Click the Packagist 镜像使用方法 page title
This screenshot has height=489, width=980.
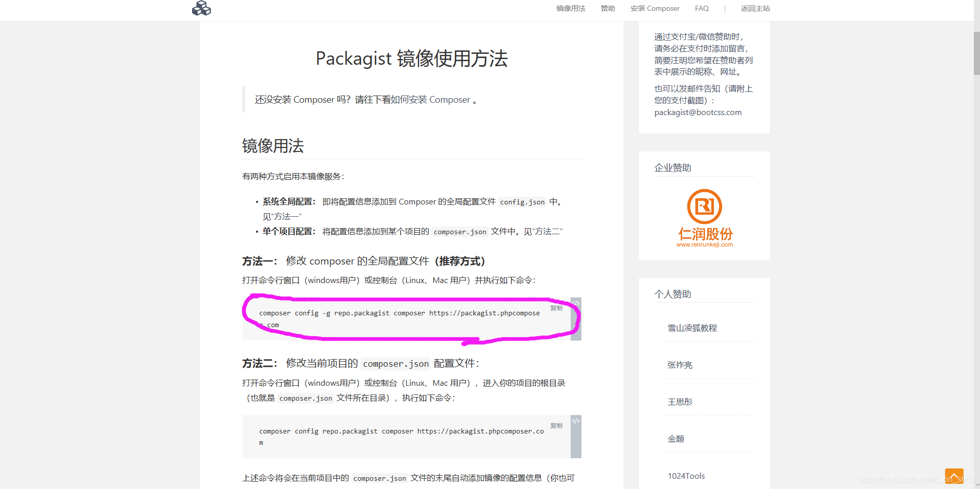click(x=411, y=59)
